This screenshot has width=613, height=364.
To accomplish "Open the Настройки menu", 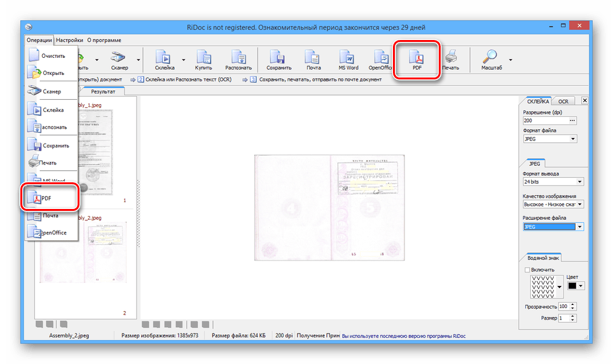I will point(69,40).
